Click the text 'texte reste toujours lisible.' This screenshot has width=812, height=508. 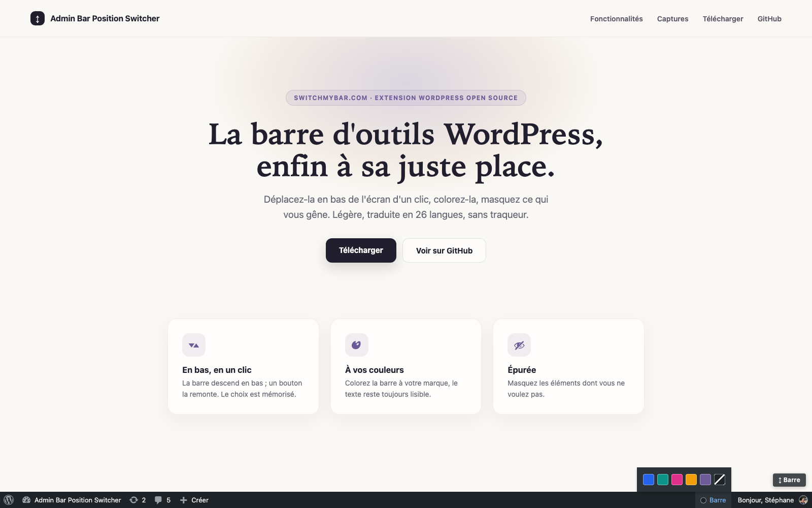click(x=388, y=394)
